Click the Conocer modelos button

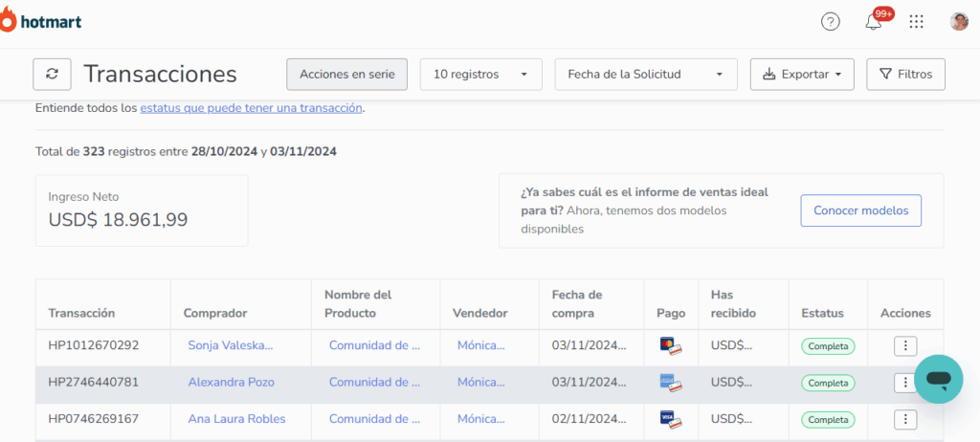click(860, 210)
